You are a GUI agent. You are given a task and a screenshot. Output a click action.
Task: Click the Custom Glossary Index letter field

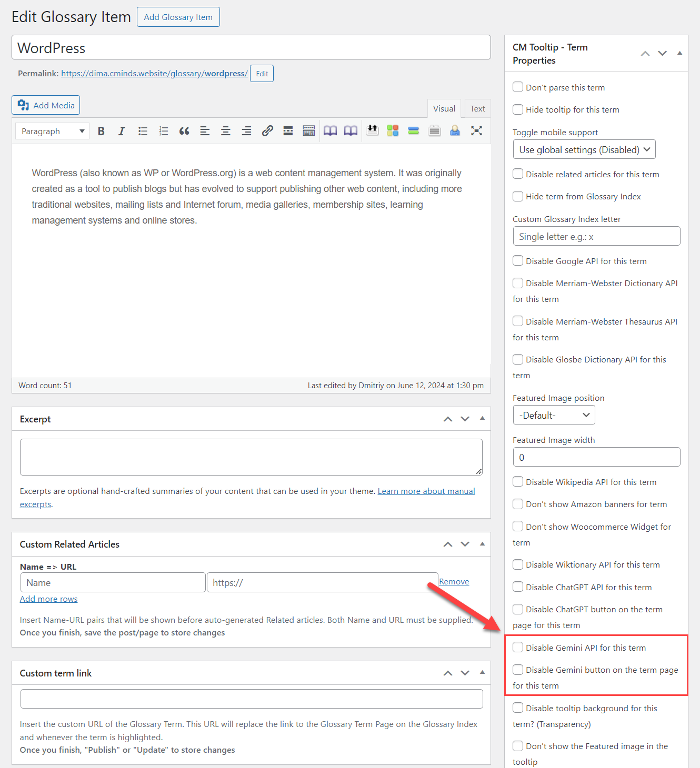tap(596, 236)
